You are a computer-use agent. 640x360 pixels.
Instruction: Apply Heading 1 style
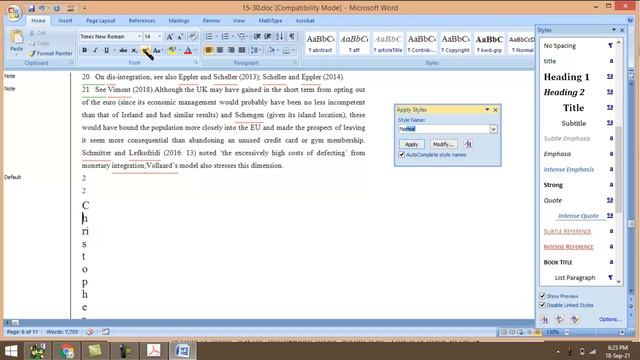578,77
